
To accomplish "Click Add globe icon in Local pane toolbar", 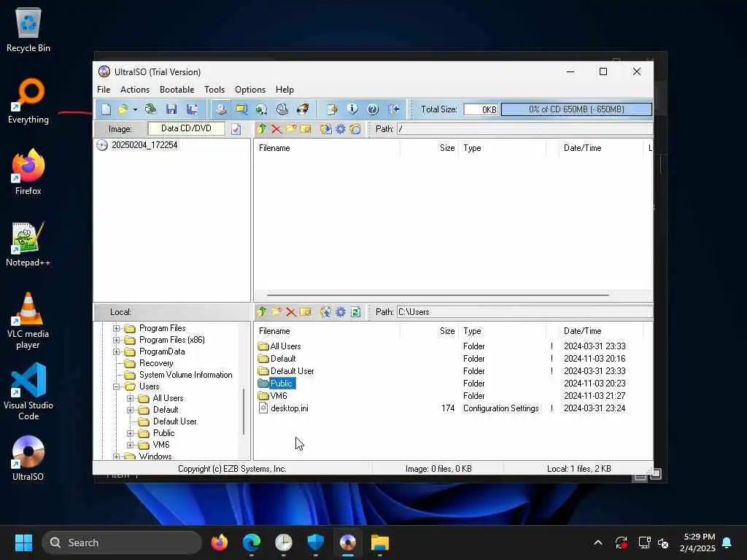I will (x=326, y=312).
